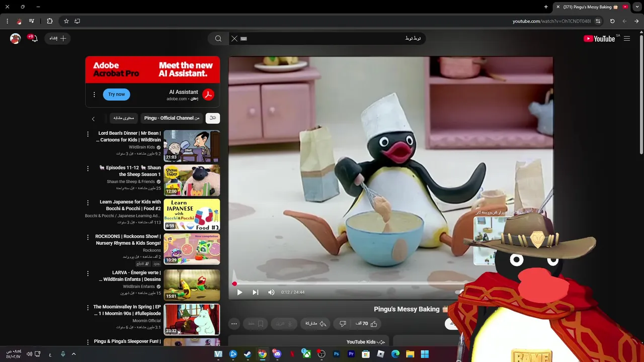Open Photoshop from the taskbar
644x362 pixels.
pyautogui.click(x=336, y=354)
